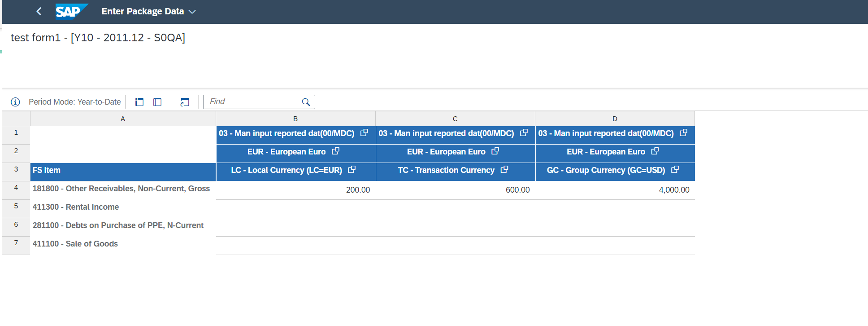Open popup icon for column B Man input header
This screenshot has height=326, width=868.
[x=364, y=133]
